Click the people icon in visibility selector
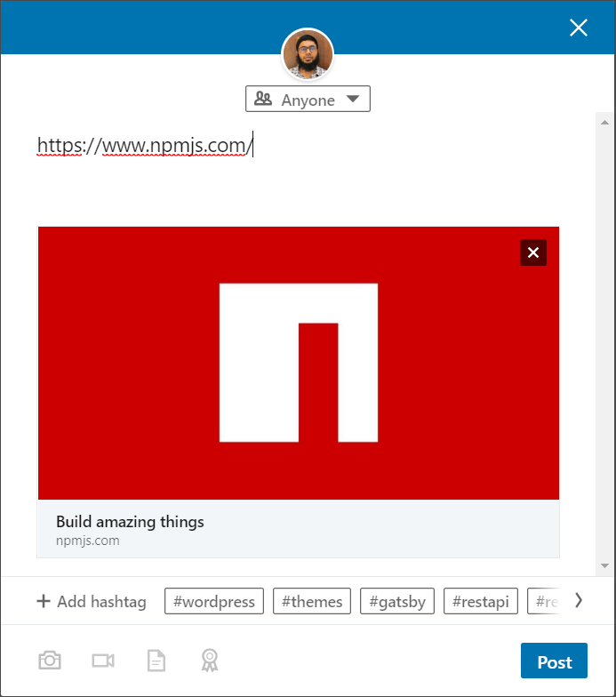 [x=263, y=99]
